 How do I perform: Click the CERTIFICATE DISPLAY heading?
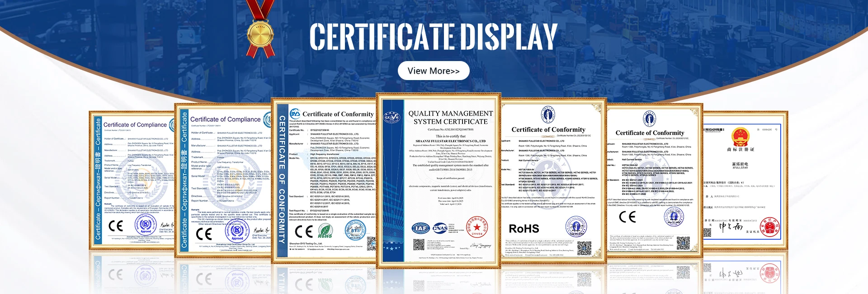(x=433, y=36)
